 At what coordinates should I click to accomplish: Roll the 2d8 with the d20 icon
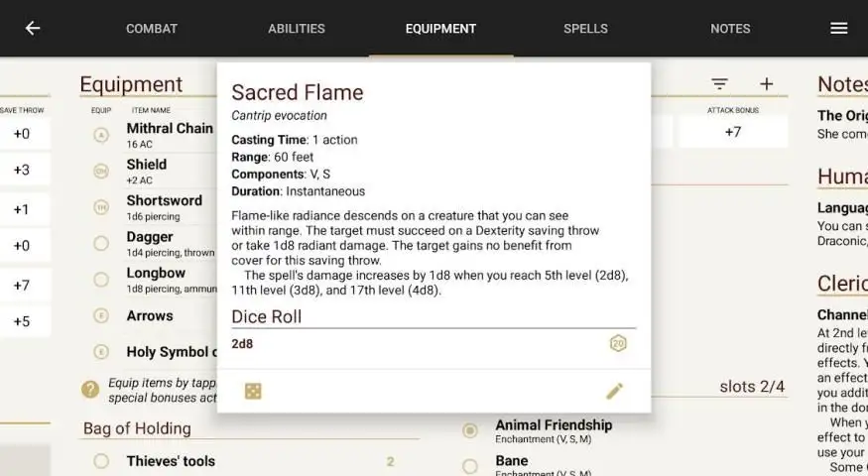coord(618,344)
